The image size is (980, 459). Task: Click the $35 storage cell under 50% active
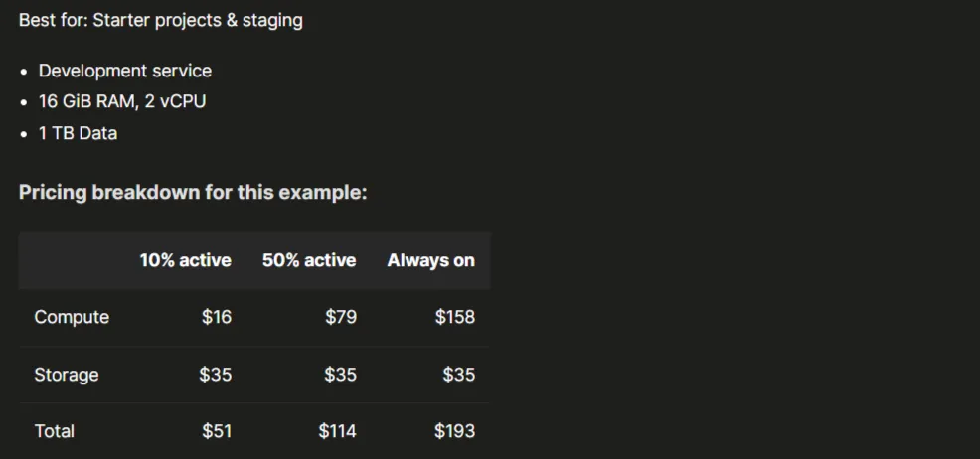[x=341, y=375]
